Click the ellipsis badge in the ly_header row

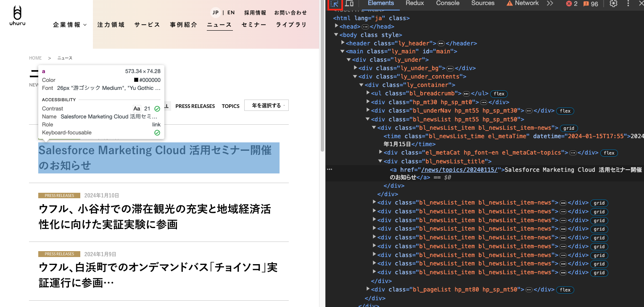441,43
